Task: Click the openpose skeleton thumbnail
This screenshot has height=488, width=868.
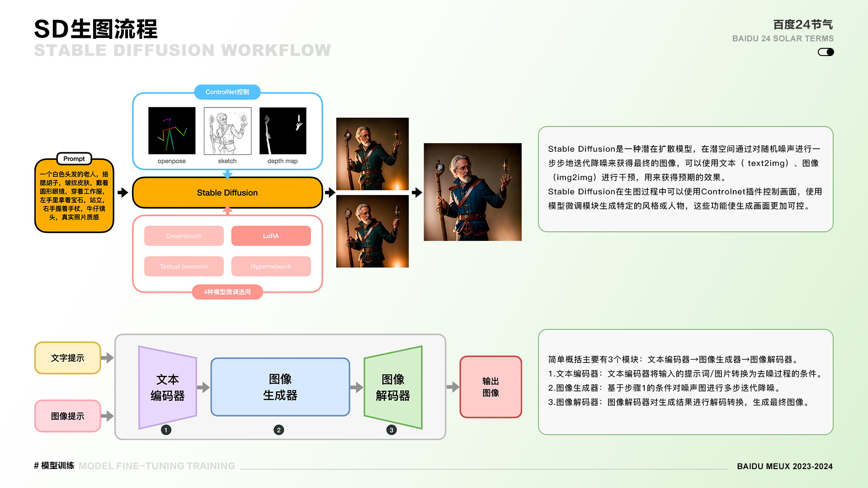Action: click(x=172, y=131)
